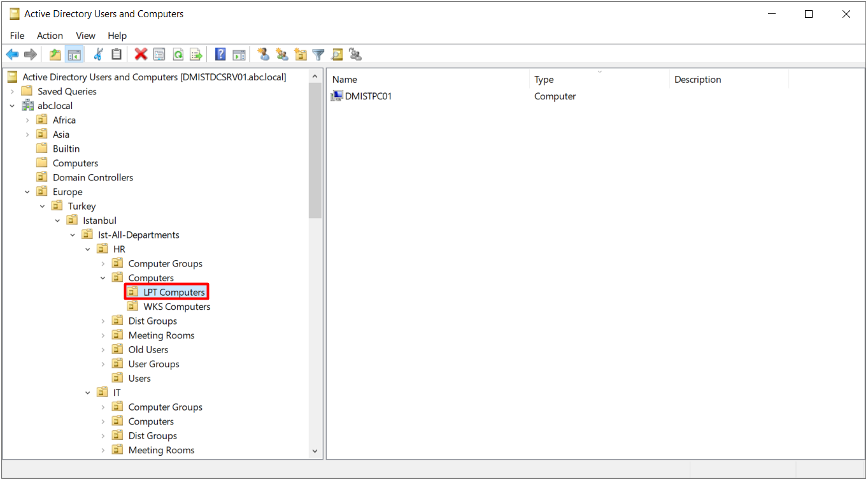Collapse the abc.local domain node
The image size is (868, 480).
pyautogui.click(x=12, y=106)
